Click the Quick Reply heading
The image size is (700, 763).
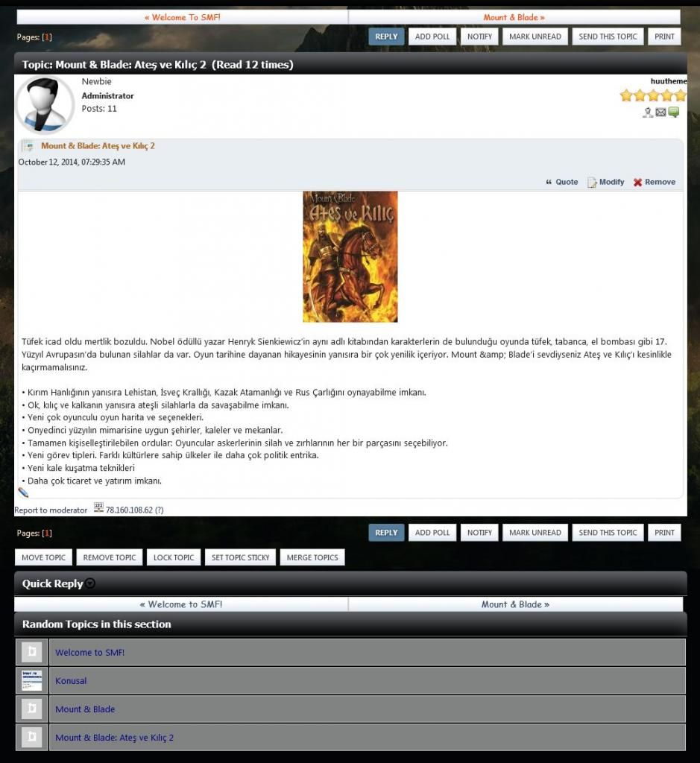(x=53, y=583)
